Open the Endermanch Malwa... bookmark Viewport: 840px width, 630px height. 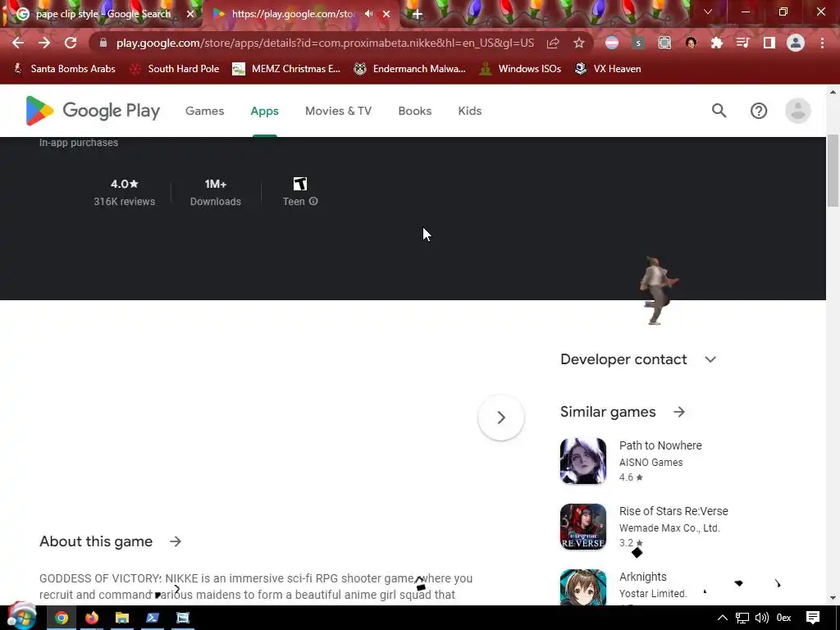point(410,69)
